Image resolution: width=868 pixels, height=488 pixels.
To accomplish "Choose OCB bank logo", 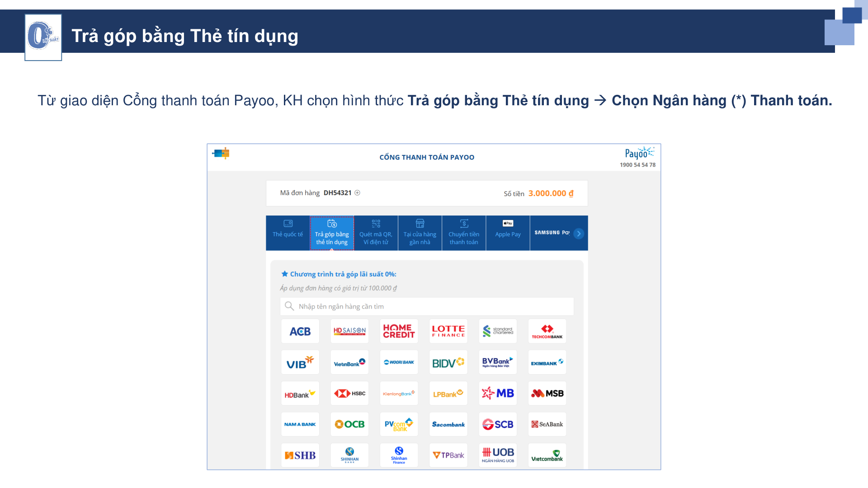I will tap(349, 424).
